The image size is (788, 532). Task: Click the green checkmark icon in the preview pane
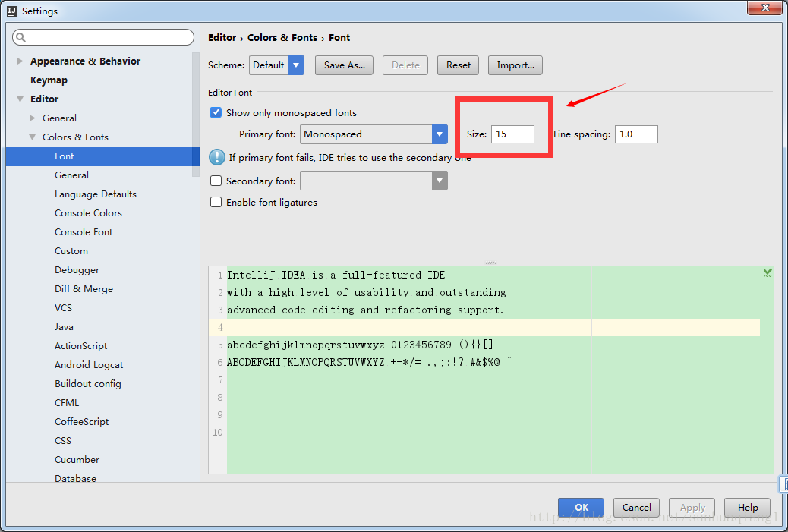[x=767, y=272]
